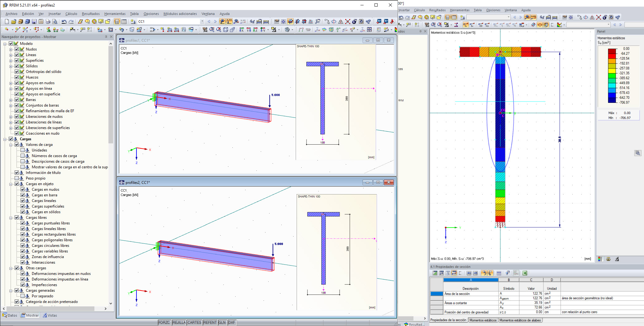Select the new line tool in RFEM
The height and width of the screenshot is (326, 644).
[17, 30]
